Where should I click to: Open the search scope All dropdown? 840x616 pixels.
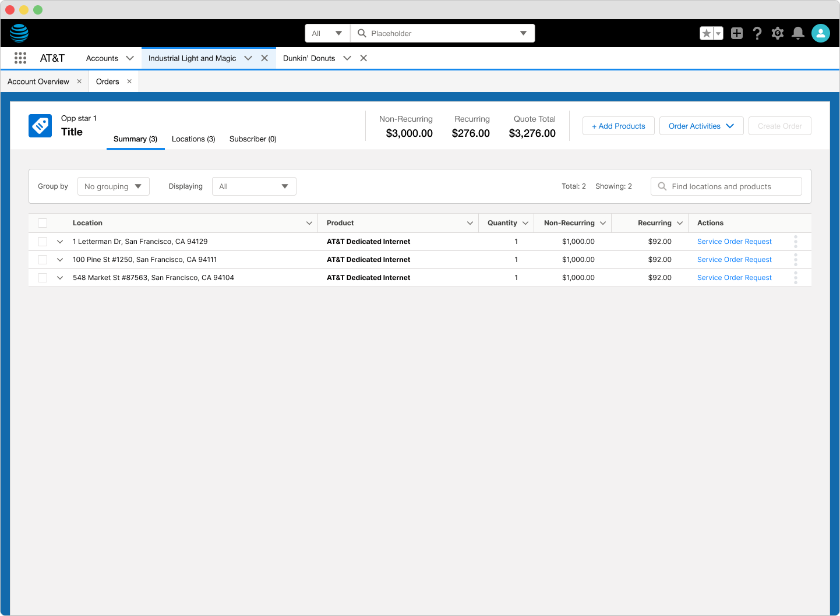coord(327,33)
